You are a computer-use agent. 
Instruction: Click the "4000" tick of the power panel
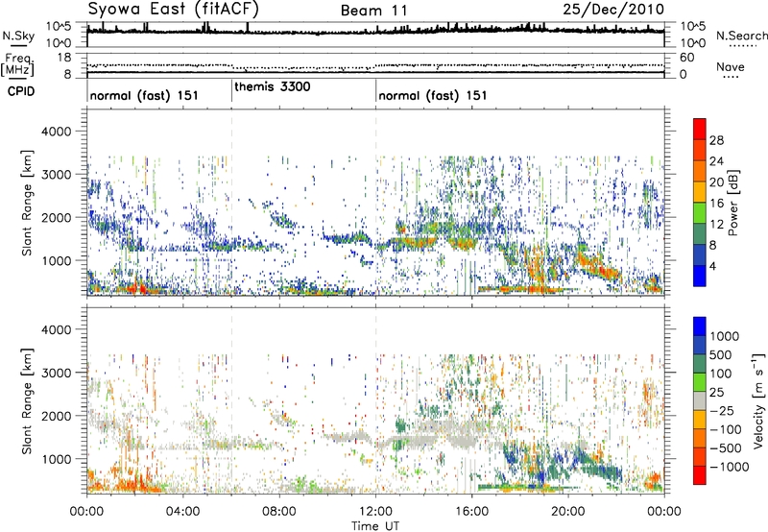point(57,132)
